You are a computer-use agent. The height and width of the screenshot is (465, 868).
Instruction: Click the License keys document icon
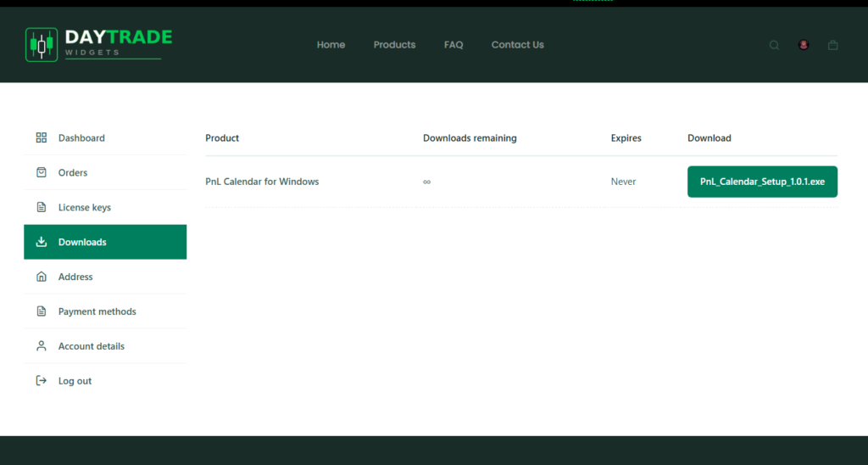[42, 207]
